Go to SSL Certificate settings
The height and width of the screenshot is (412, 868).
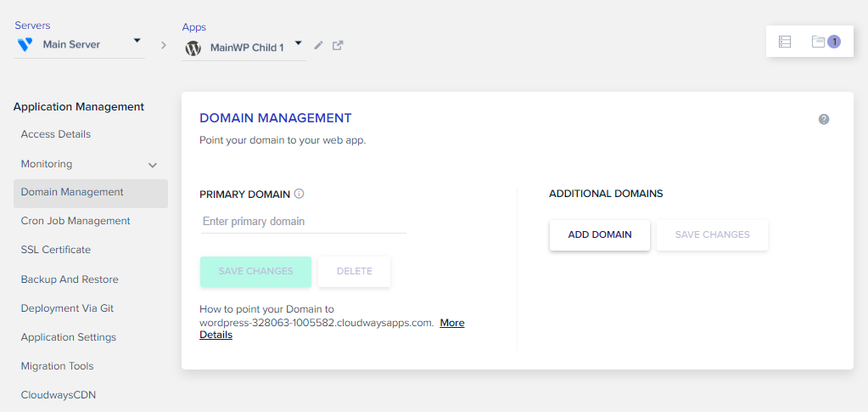55,250
